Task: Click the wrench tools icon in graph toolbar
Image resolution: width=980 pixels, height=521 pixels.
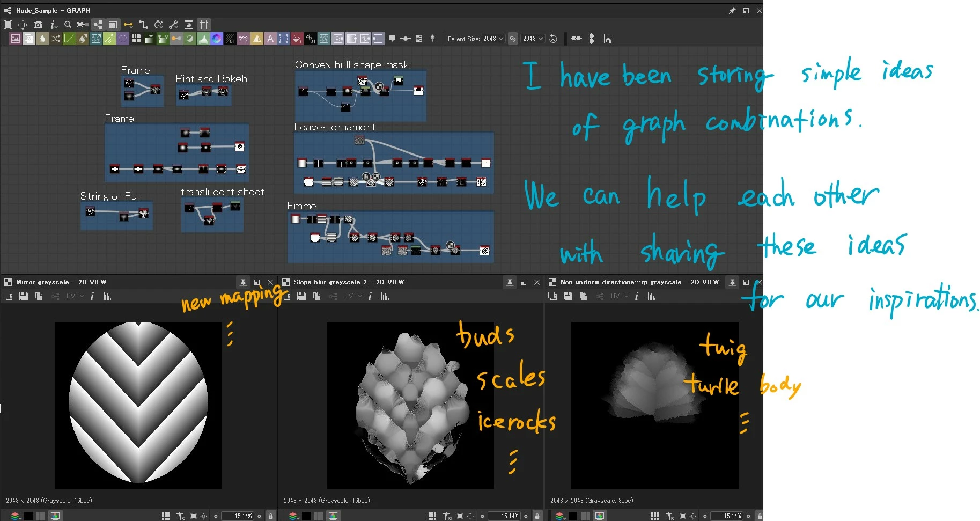Action: point(173,25)
